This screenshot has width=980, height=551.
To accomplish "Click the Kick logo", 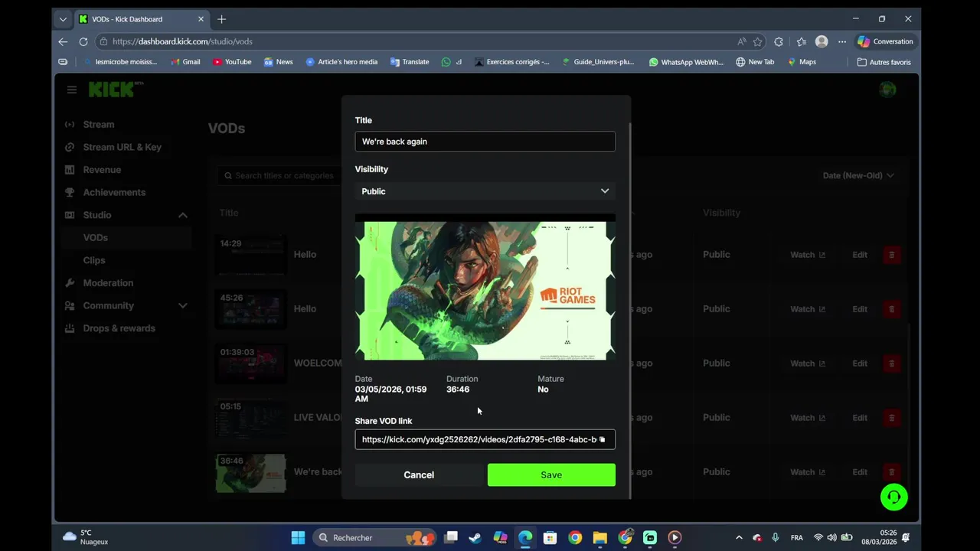I will tap(116, 90).
